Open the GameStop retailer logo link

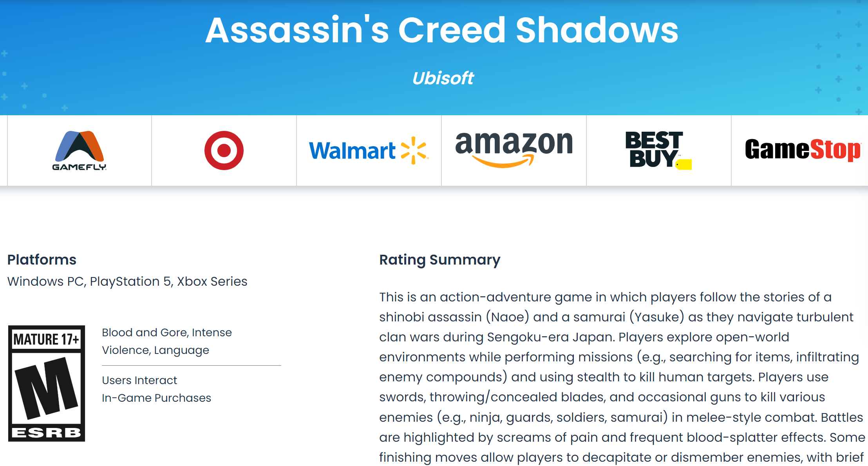point(803,150)
